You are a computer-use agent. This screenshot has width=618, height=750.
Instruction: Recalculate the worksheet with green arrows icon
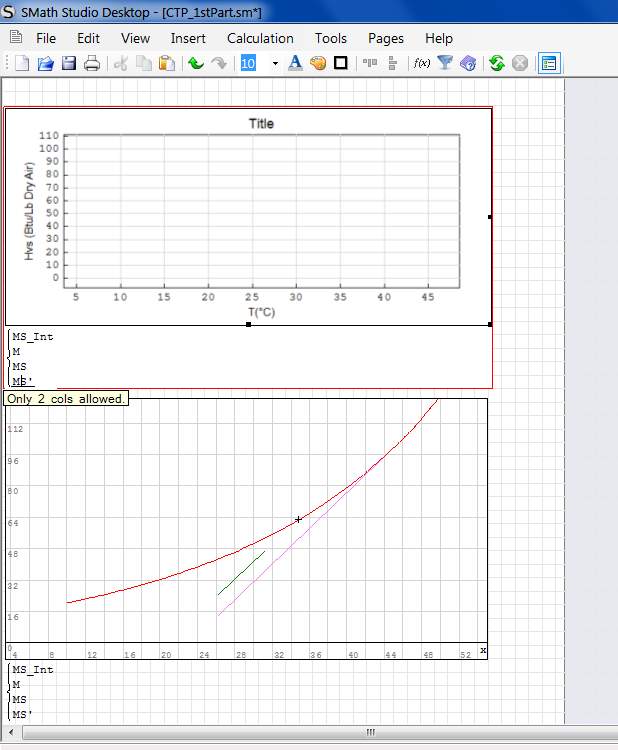[x=496, y=63]
